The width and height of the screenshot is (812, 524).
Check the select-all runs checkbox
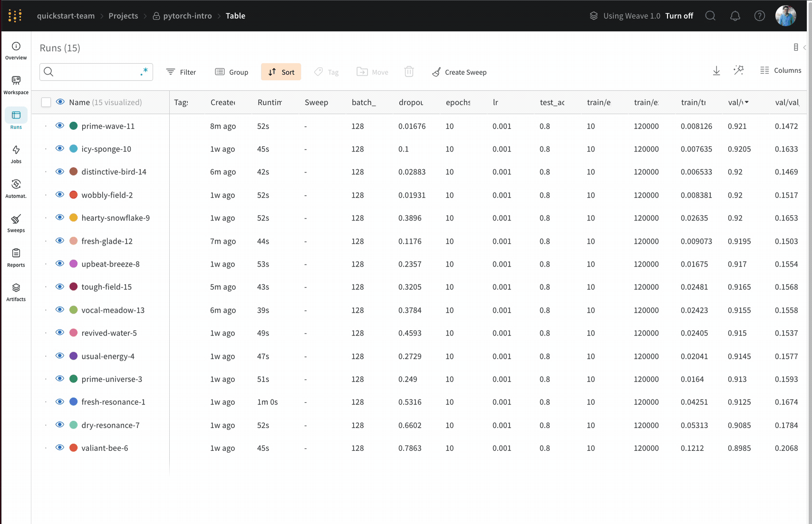pyautogui.click(x=46, y=102)
